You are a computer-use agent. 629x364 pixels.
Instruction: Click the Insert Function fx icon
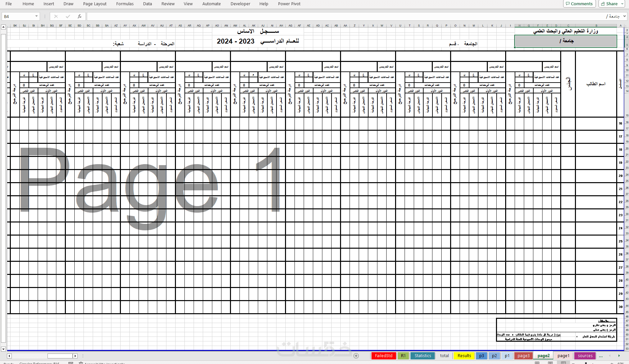click(x=79, y=16)
